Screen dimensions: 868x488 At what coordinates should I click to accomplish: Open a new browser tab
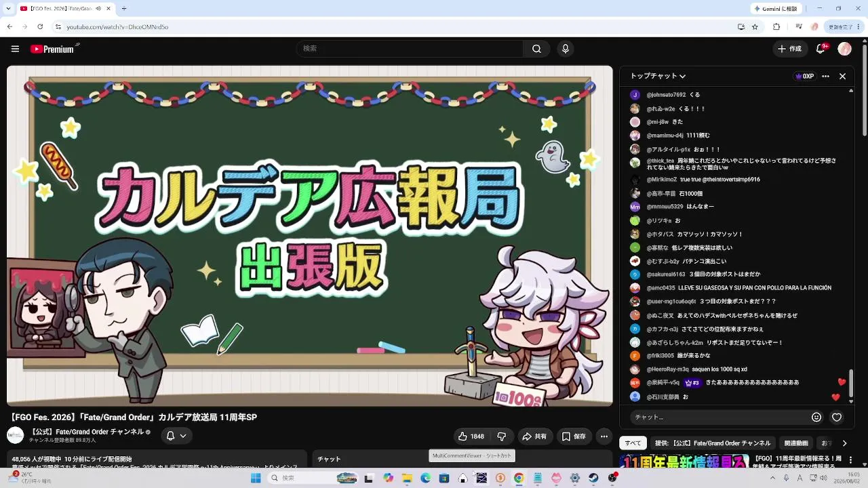tap(123, 9)
